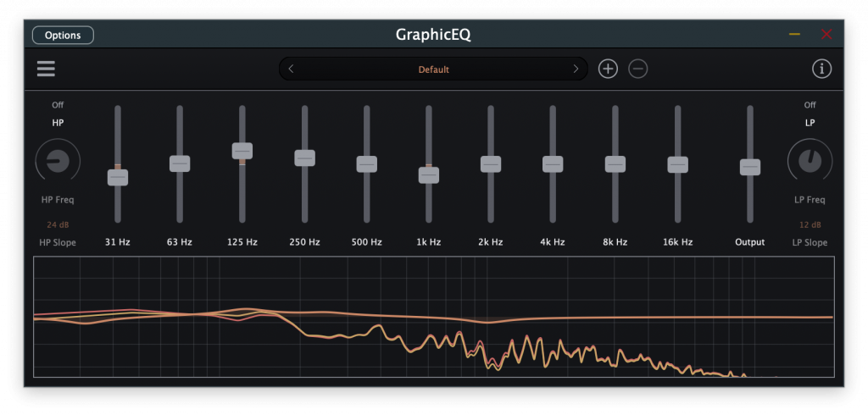Click the Output slider handle

click(x=749, y=167)
